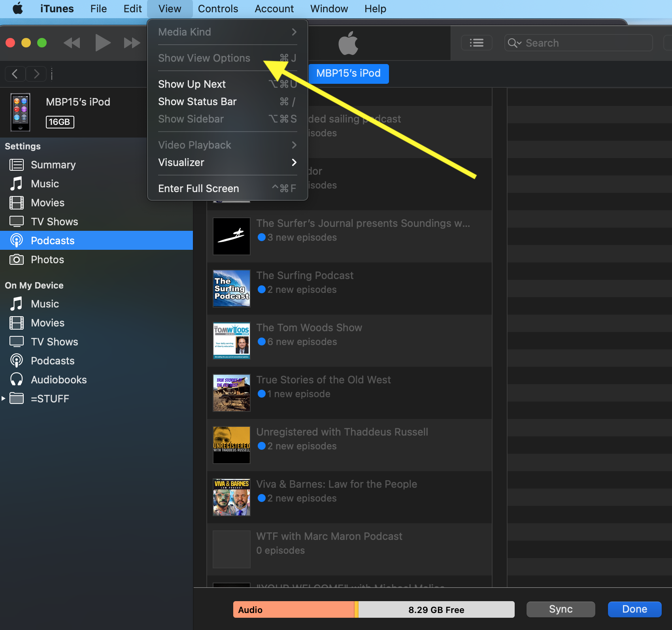672x630 pixels.
Task: Choose Enter Full Screen menu item
Action: point(227,189)
